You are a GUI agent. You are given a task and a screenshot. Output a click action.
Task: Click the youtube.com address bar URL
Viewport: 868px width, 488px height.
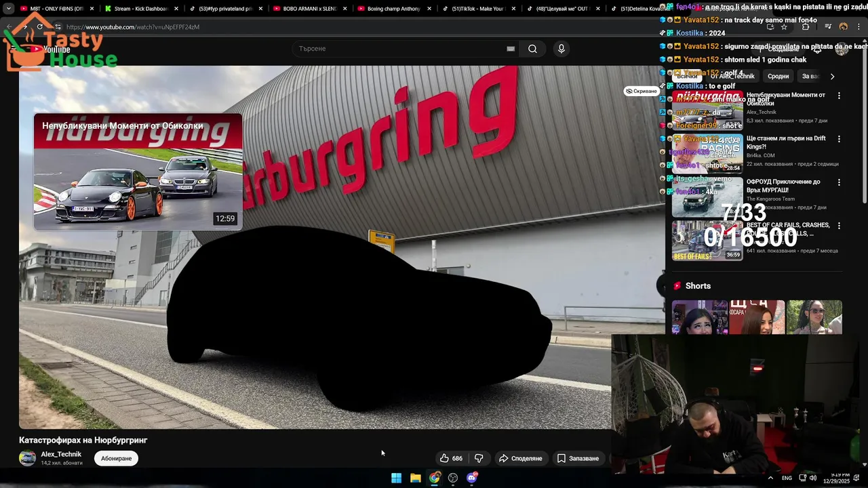click(133, 27)
